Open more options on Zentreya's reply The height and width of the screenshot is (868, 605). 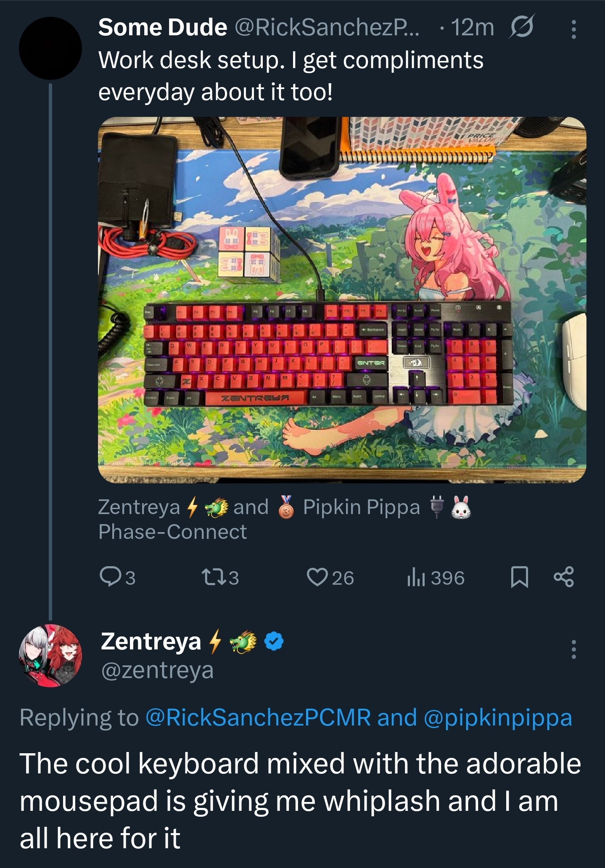coord(574,649)
